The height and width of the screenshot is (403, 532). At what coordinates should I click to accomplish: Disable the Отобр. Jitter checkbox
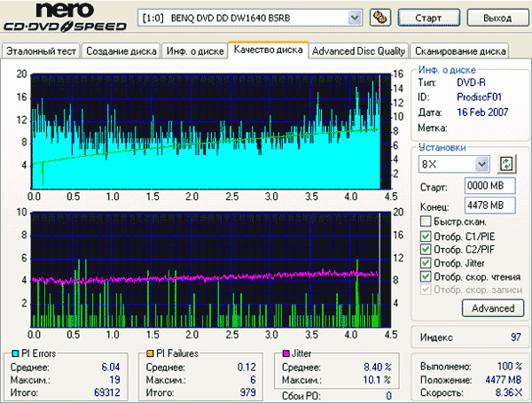click(x=426, y=263)
